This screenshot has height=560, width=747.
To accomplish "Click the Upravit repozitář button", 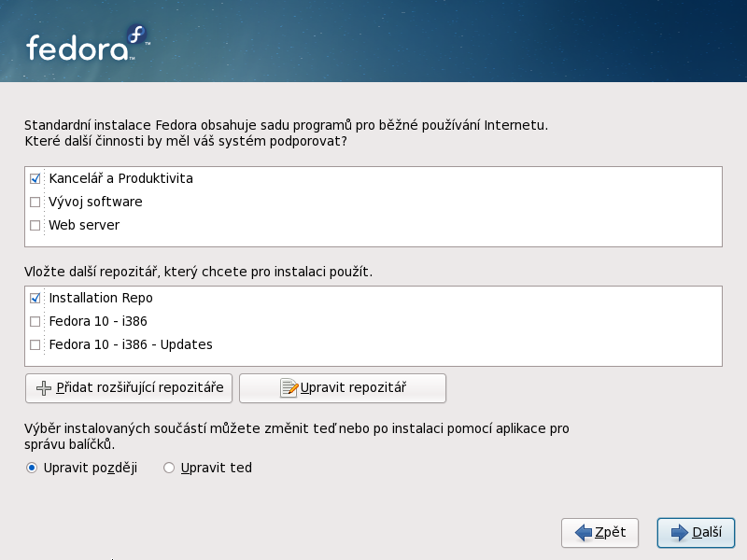I will (x=343, y=388).
